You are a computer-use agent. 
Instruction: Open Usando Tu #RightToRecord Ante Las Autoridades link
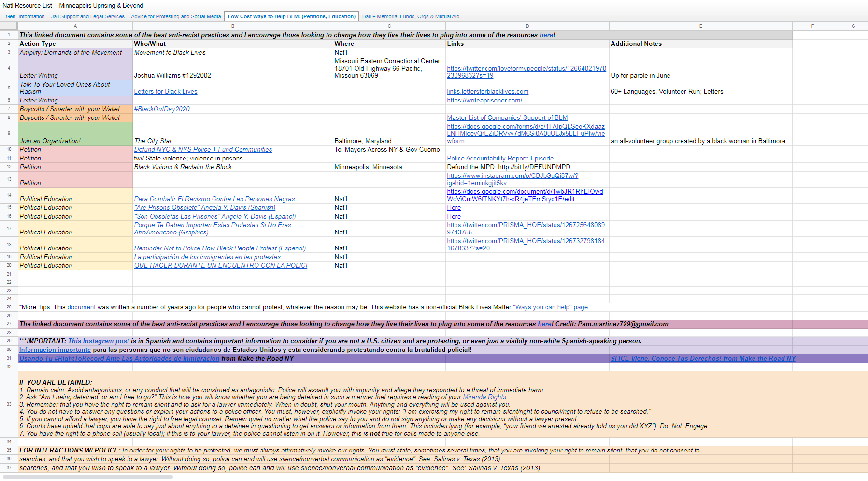click(119, 359)
